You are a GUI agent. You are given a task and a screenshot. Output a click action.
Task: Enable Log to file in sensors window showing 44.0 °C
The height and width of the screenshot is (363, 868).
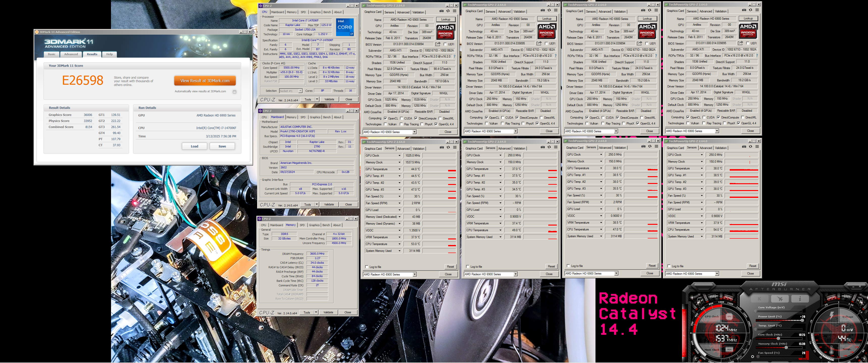tap(367, 267)
